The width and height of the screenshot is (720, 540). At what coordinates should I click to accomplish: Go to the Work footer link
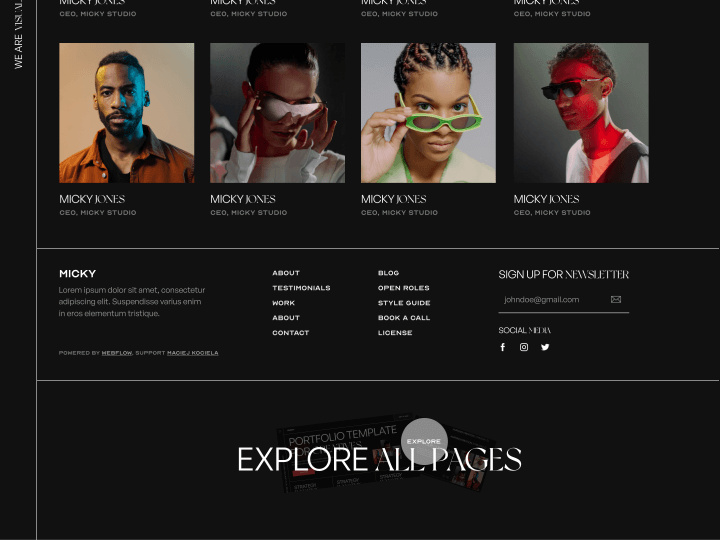tap(283, 303)
